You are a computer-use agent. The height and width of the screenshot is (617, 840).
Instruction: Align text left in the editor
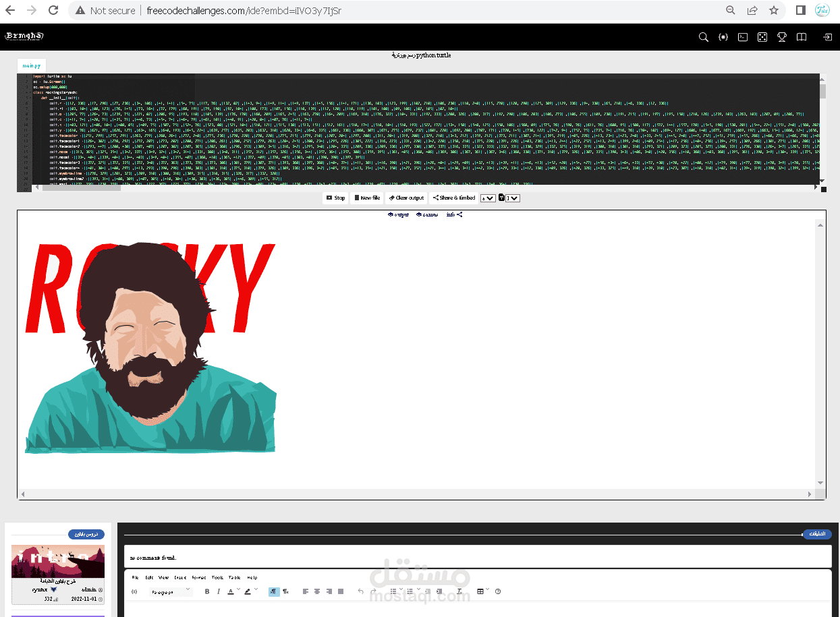click(306, 591)
